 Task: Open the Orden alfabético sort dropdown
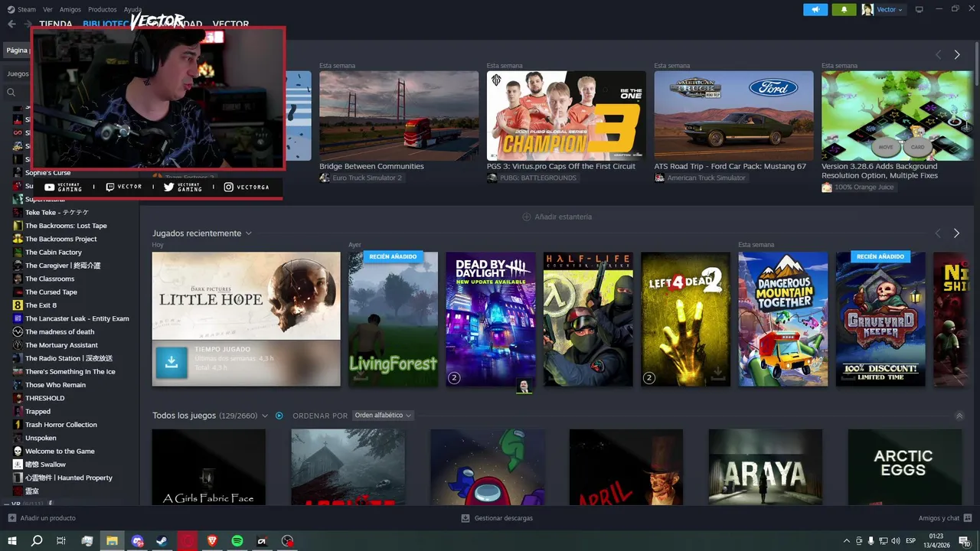pos(383,416)
